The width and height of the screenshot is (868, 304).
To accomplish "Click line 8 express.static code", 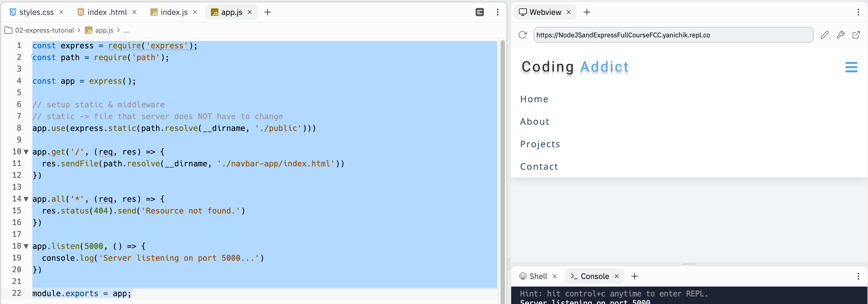I will click(x=174, y=128).
